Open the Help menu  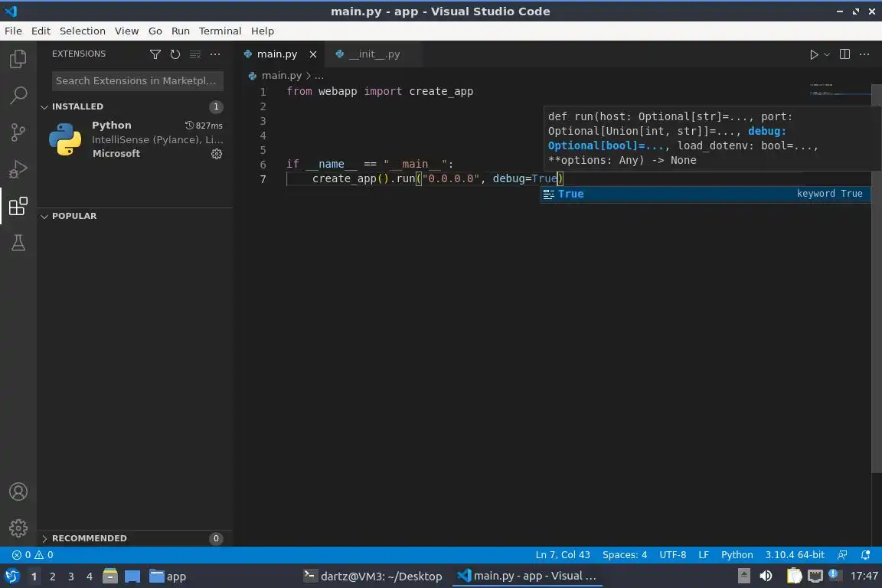pyautogui.click(x=262, y=31)
